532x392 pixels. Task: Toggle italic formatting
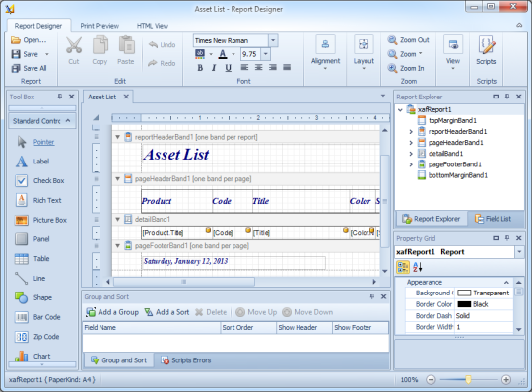click(x=214, y=68)
